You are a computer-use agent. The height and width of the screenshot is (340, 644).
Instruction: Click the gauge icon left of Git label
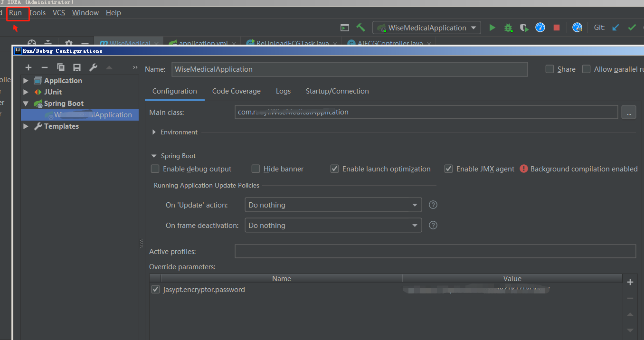tap(577, 28)
